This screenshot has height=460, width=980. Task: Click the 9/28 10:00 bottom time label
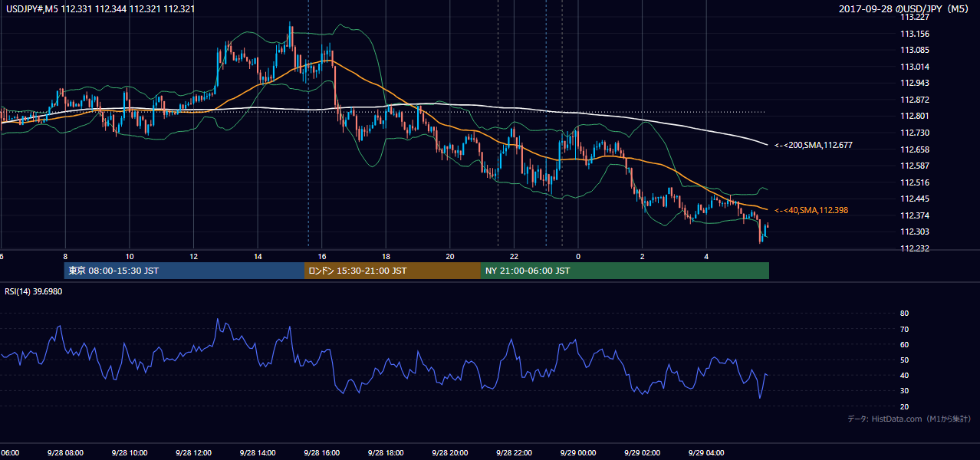click(128, 452)
